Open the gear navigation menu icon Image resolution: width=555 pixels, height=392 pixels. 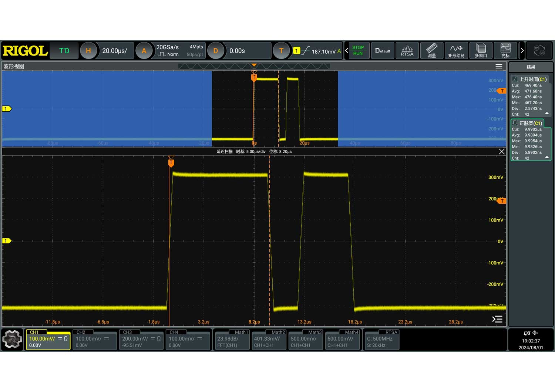pyautogui.click(x=12, y=339)
